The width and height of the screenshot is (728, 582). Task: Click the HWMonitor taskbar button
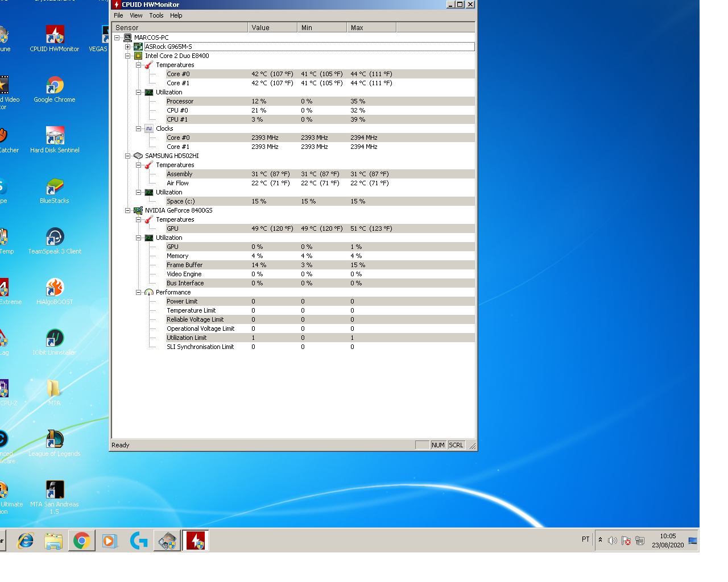[196, 541]
